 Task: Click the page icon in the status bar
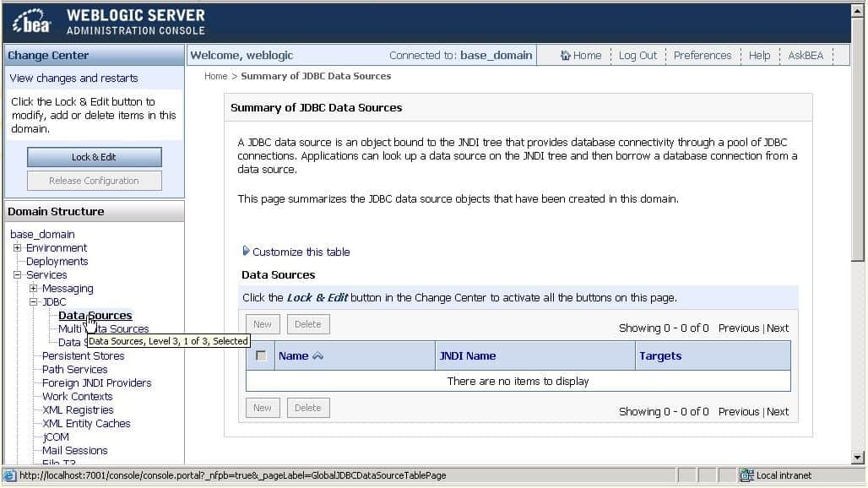[x=10, y=475]
